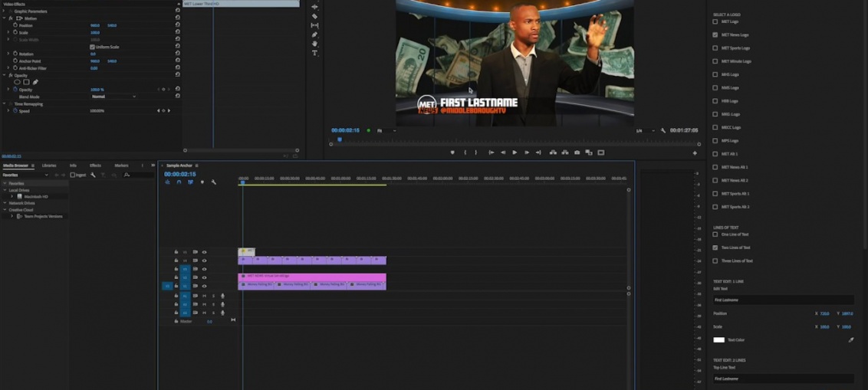The width and height of the screenshot is (868, 390).
Task: Uncheck the MET News Logo checkbox
Action: [715, 34]
